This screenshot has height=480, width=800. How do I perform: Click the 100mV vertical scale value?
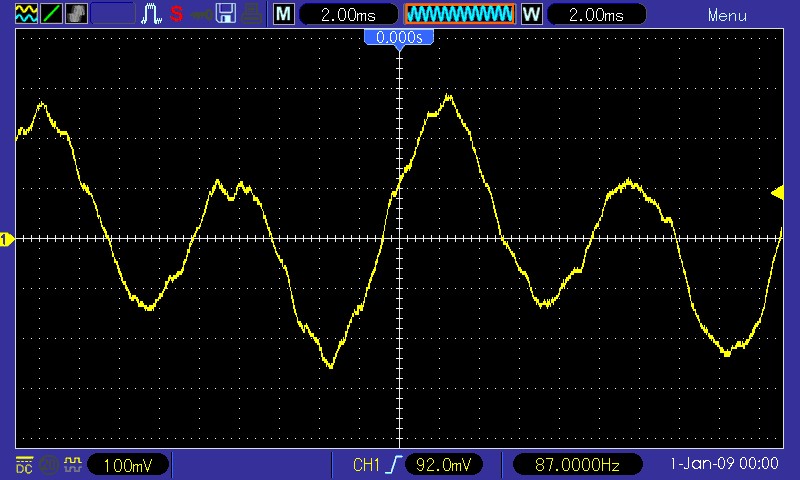pos(128,465)
